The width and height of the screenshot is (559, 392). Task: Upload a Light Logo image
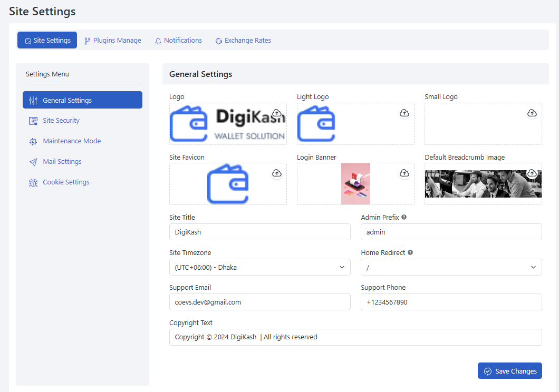404,113
